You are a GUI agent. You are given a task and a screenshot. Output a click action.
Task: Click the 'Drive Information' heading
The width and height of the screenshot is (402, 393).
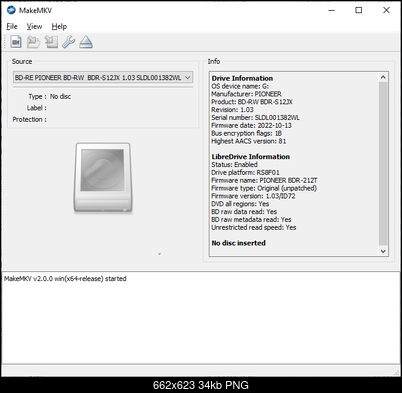242,78
